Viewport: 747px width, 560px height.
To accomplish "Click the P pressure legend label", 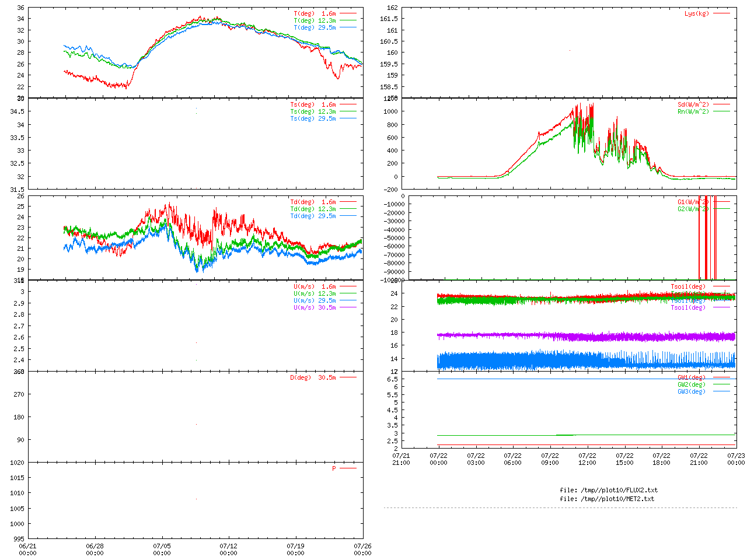I will click(x=334, y=468).
